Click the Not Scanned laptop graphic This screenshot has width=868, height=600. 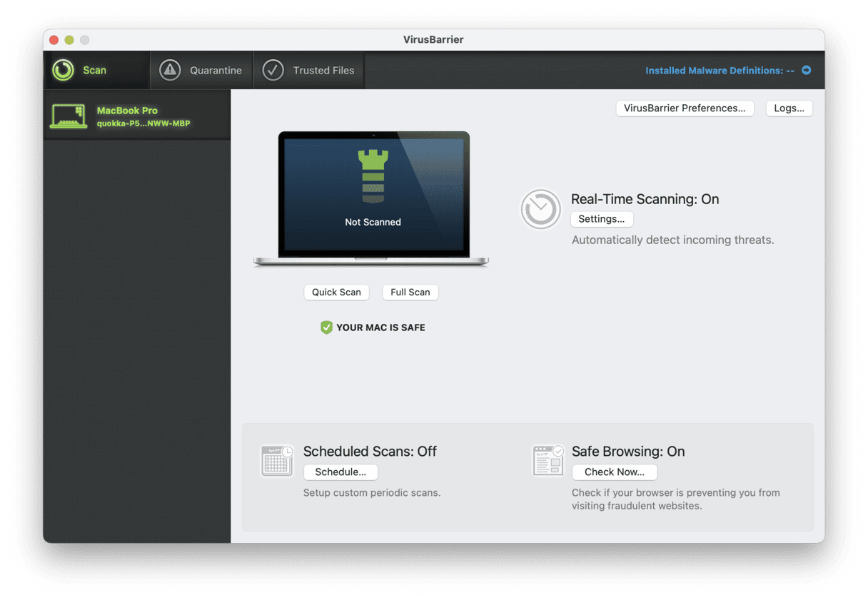(373, 193)
